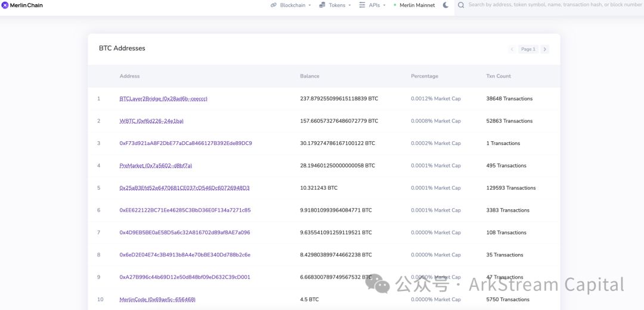The width and height of the screenshot is (644, 310).
Task: Select balance 237.879255099615118839 BTC
Action: pyautogui.click(x=339, y=99)
